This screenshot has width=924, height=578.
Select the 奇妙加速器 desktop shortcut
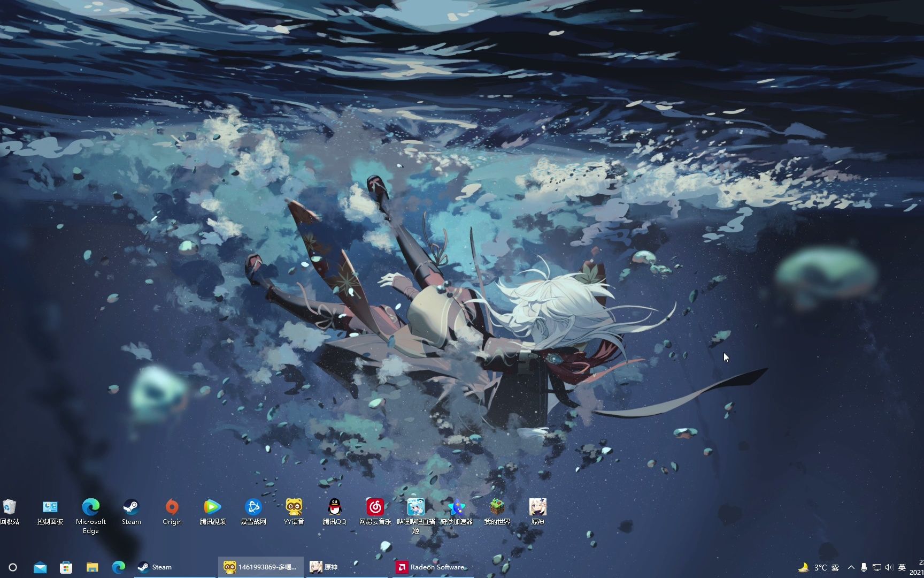(x=456, y=512)
